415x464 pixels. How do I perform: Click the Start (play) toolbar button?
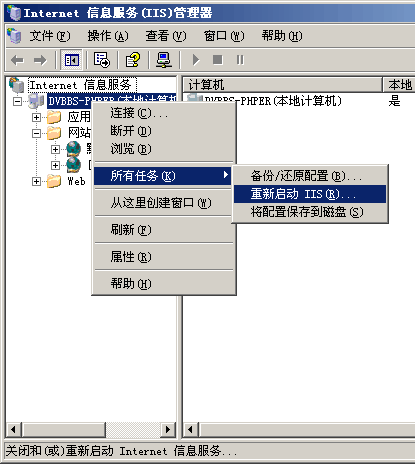pyautogui.click(x=196, y=60)
